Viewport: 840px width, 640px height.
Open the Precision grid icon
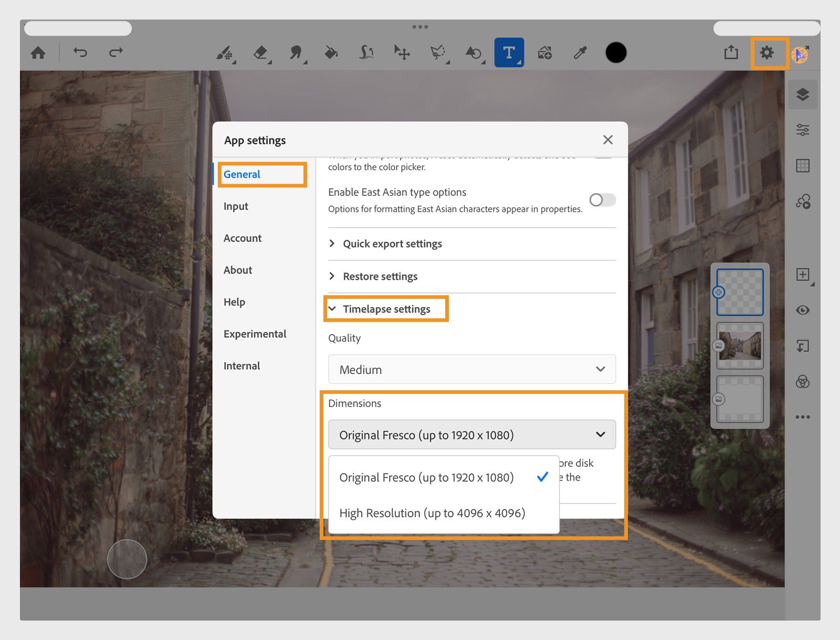tap(803, 166)
